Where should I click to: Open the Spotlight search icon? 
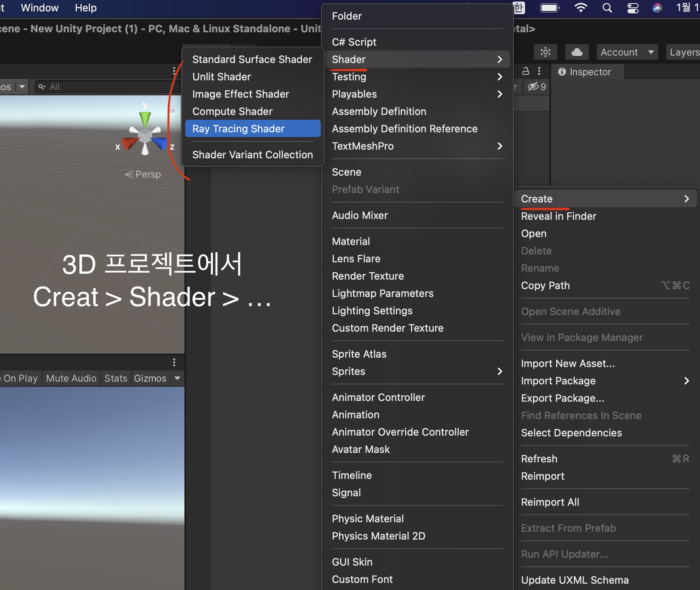tap(607, 8)
